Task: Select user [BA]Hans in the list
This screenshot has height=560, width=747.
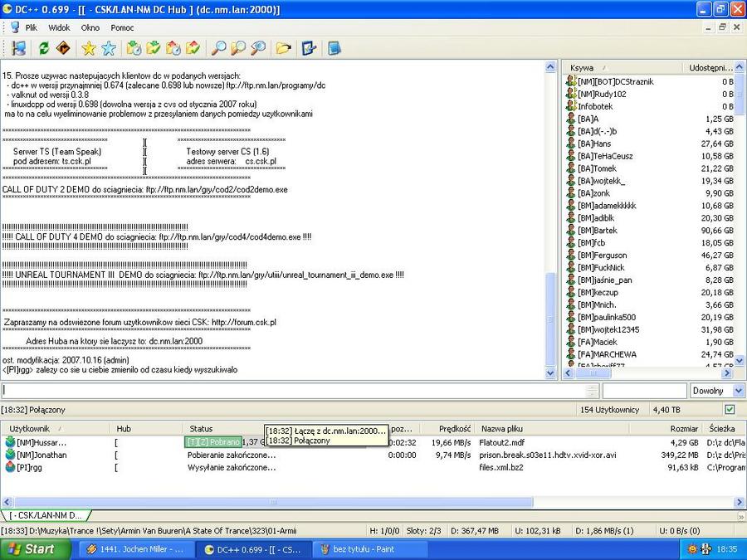Action: coord(650,144)
